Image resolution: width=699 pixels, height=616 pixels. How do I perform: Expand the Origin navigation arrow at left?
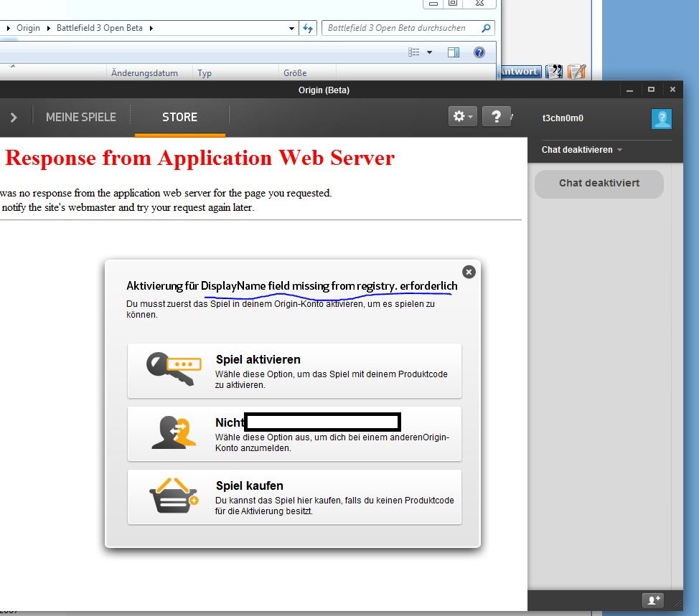pos(14,117)
